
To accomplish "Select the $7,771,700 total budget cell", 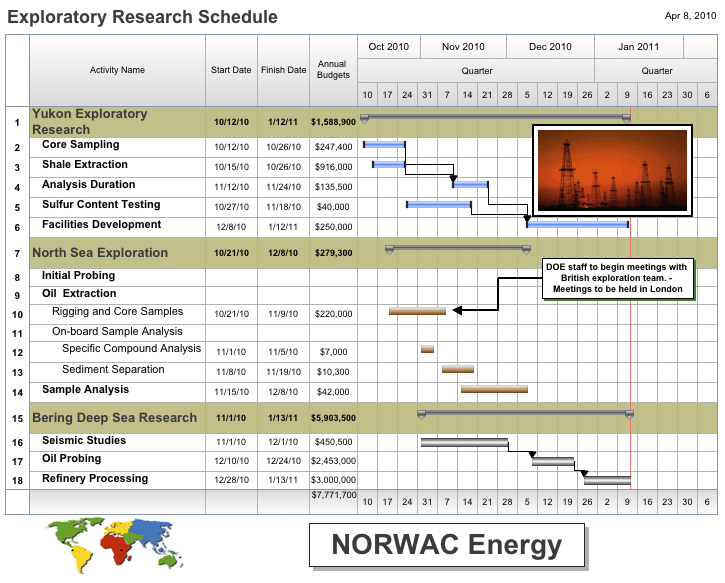I will (333, 495).
